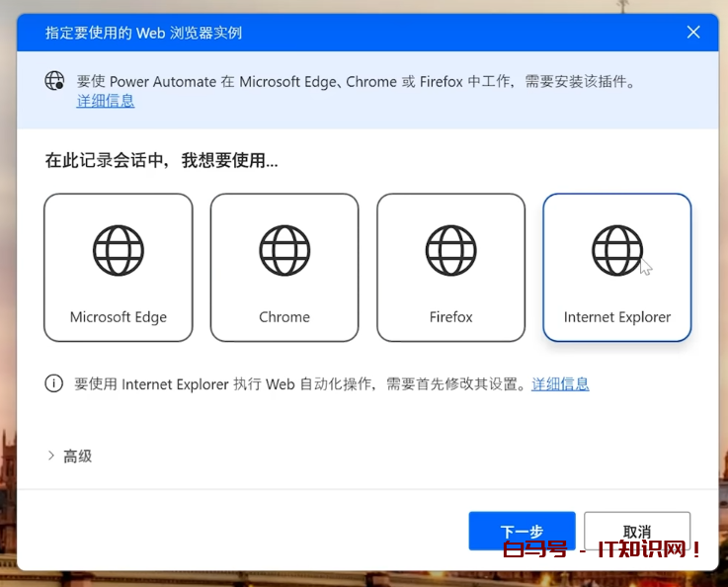Screen dimensions: 728x587
Task: Click the globe icon in the Firefox tile
Action: coord(450,250)
